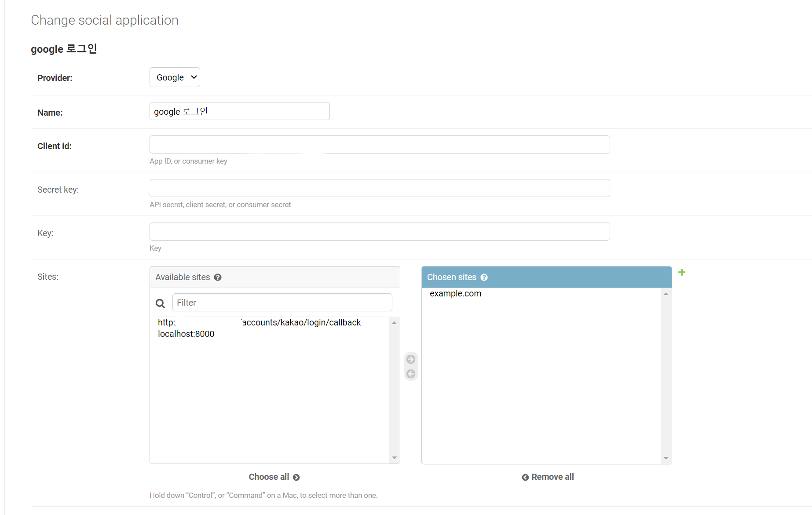Click the Choose all link
The width and height of the screenshot is (812, 515).
(274, 477)
